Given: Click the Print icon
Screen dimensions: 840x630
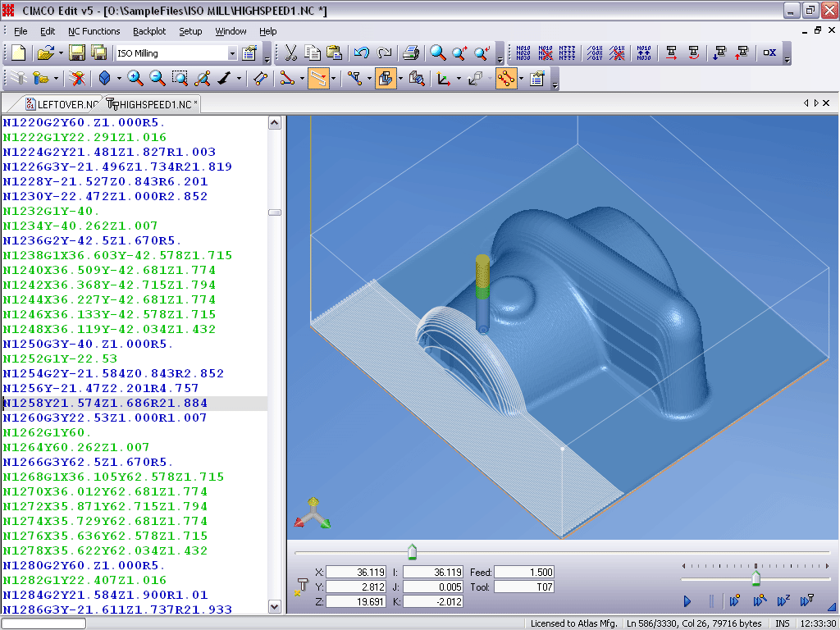Looking at the screenshot, I should [x=412, y=53].
